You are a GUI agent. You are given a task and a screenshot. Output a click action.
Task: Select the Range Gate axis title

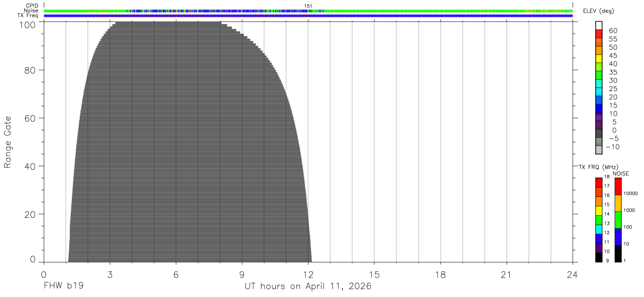tap(8, 142)
